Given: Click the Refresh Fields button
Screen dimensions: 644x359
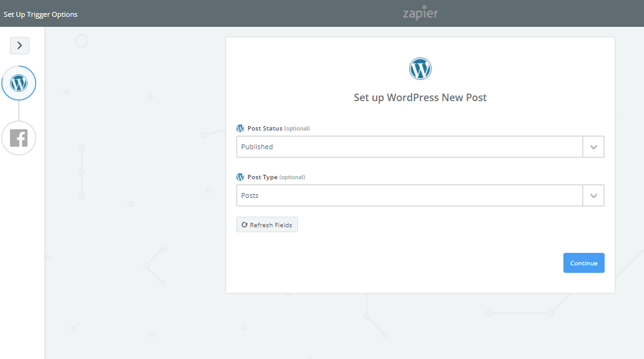Looking at the screenshot, I should point(267,225).
